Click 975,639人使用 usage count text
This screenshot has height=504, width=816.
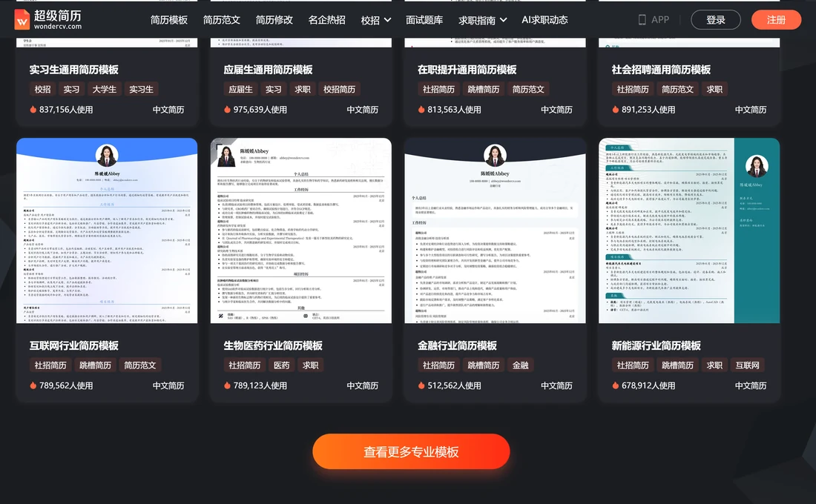(260, 110)
